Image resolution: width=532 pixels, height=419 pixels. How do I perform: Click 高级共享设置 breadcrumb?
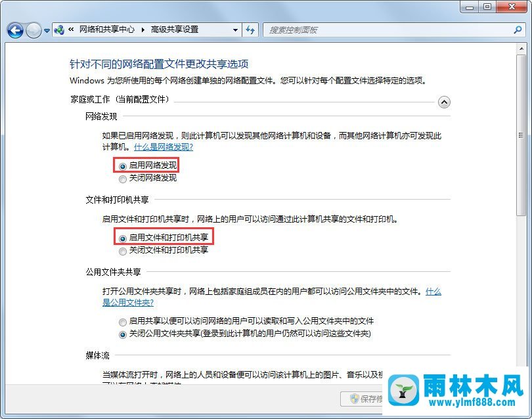[x=175, y=30]
